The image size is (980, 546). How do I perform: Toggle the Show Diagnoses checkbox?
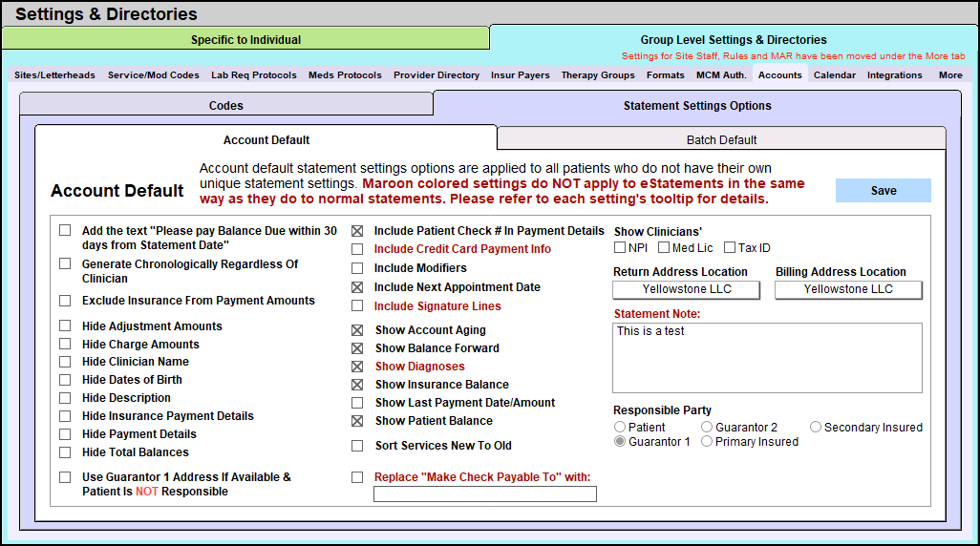point(357,367)
